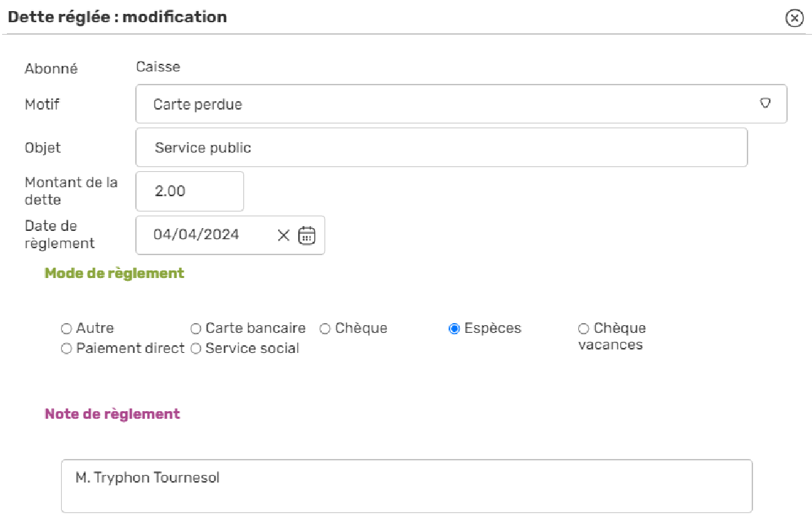Click the Objet field containing Service public
This screenshot has height=520, width=812.
pyautogui.click(x=441, y=148)
